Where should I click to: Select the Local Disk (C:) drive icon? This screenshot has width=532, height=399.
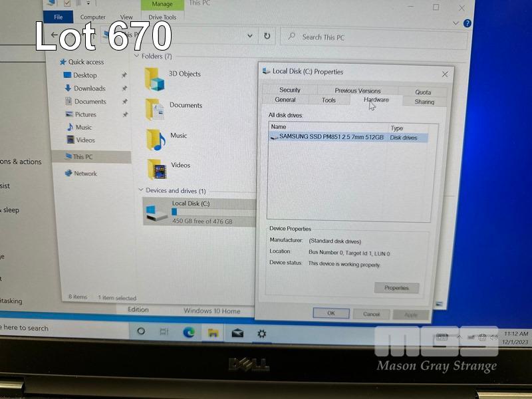(157, 213)
